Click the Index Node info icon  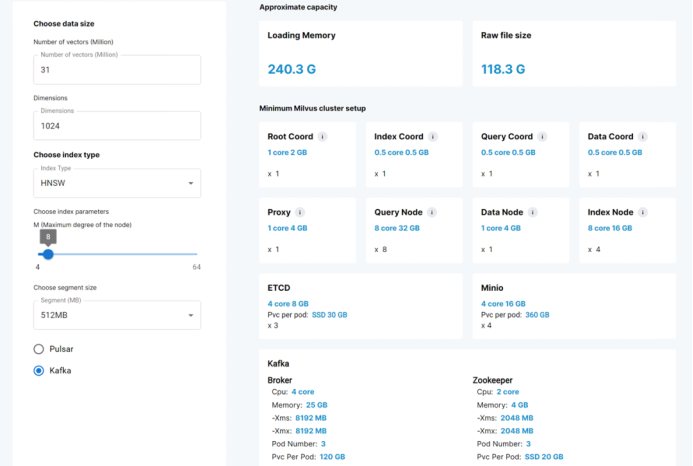(x=643, y=212)
